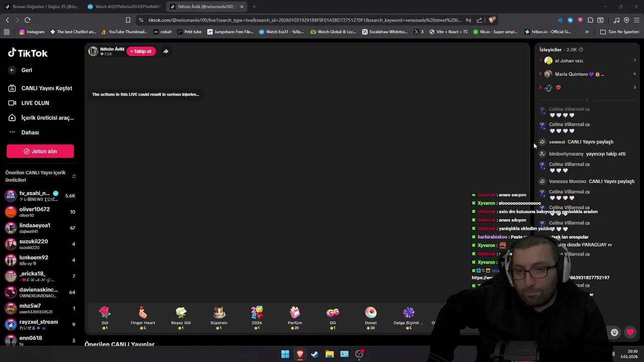The image size is (644, 362).
Task: Open tv_asahi_news recommended live channel
Action: (x=40, y=196)
